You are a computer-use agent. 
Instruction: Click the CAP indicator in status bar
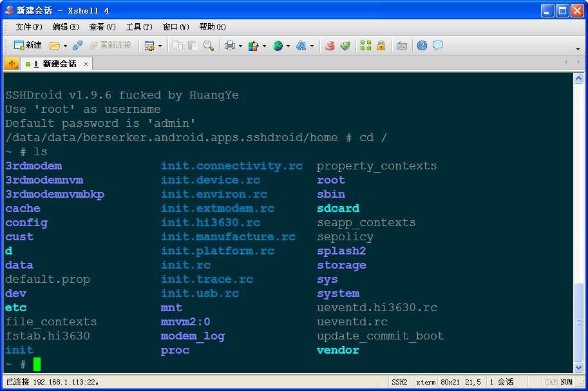coord(551,382)
